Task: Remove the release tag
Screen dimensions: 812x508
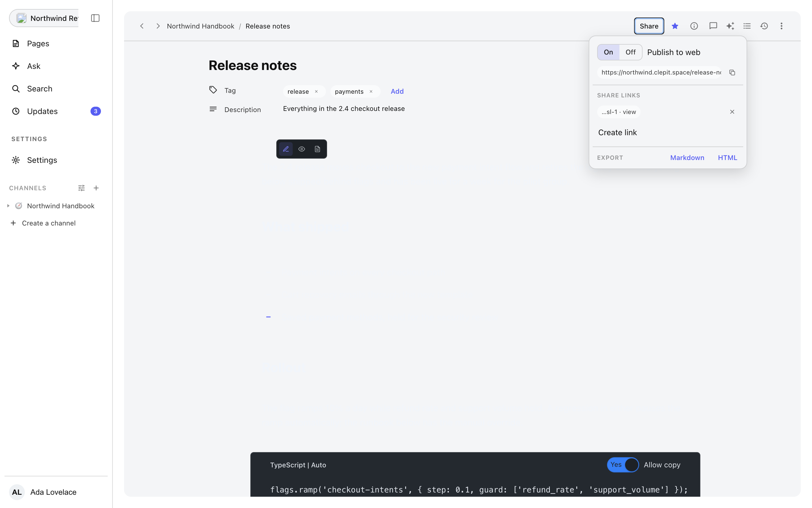Action: (x=316, y=91)
